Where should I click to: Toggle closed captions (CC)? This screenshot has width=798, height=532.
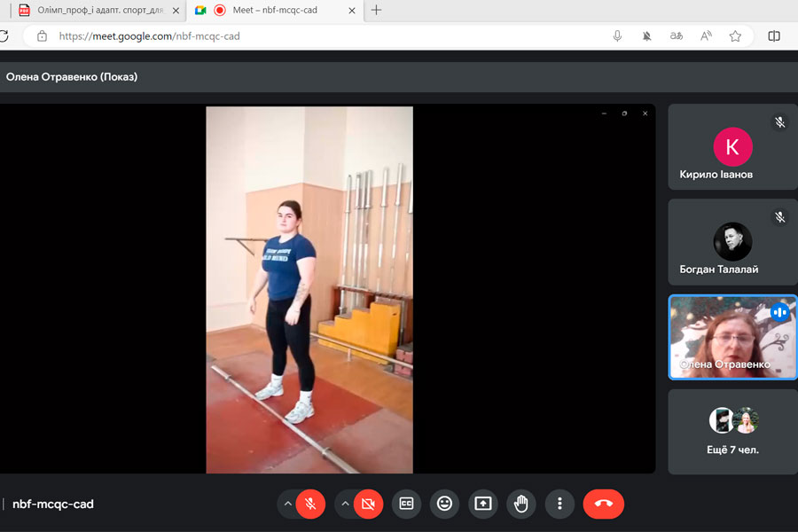pos(406,504)
